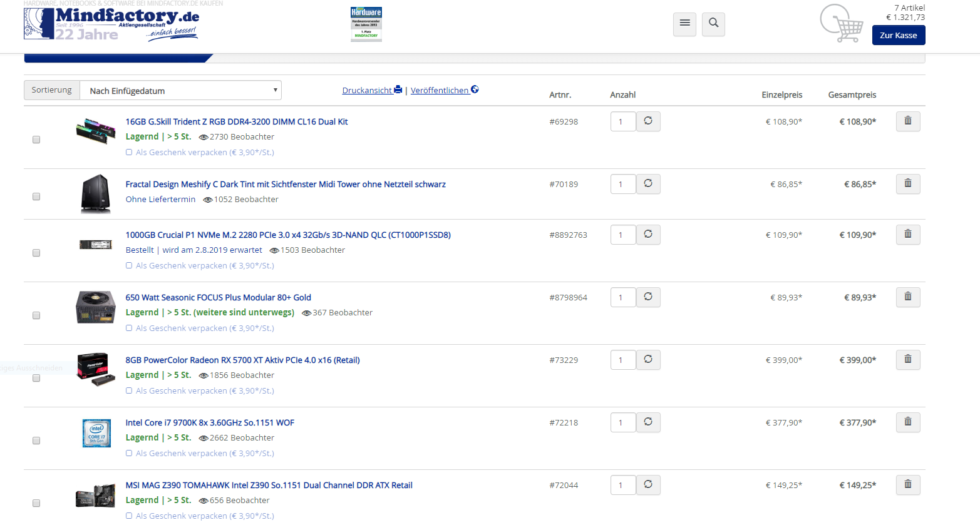Refresh quantity for Intel Core i7 9700K
The height and width of the screenshot is (530, 980).
click(x=648, y=422)
